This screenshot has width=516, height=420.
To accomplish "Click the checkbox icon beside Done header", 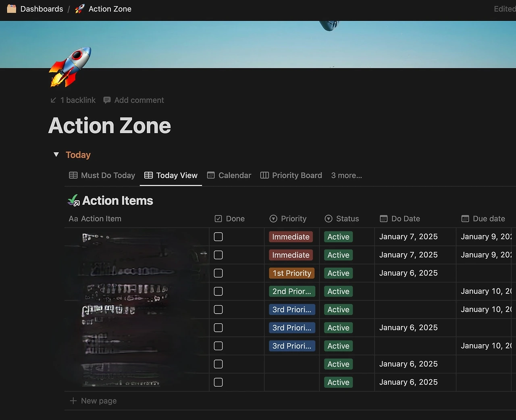I will [218, 218].
